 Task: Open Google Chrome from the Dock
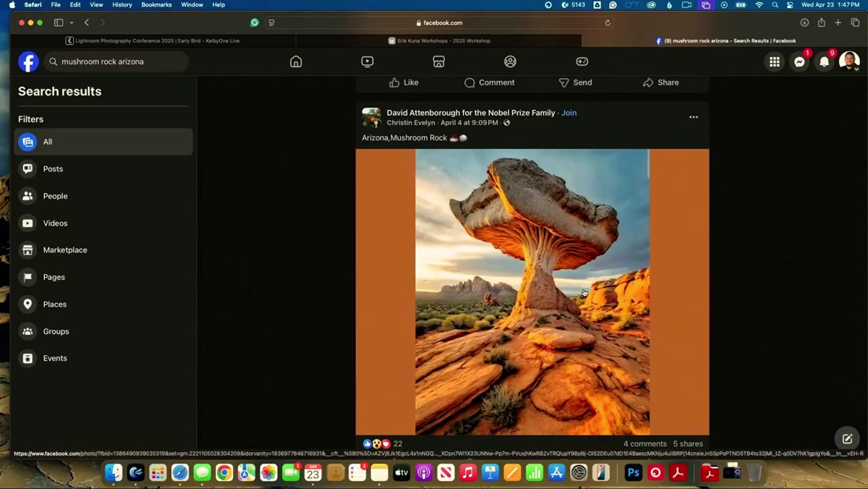click(224, 473)
